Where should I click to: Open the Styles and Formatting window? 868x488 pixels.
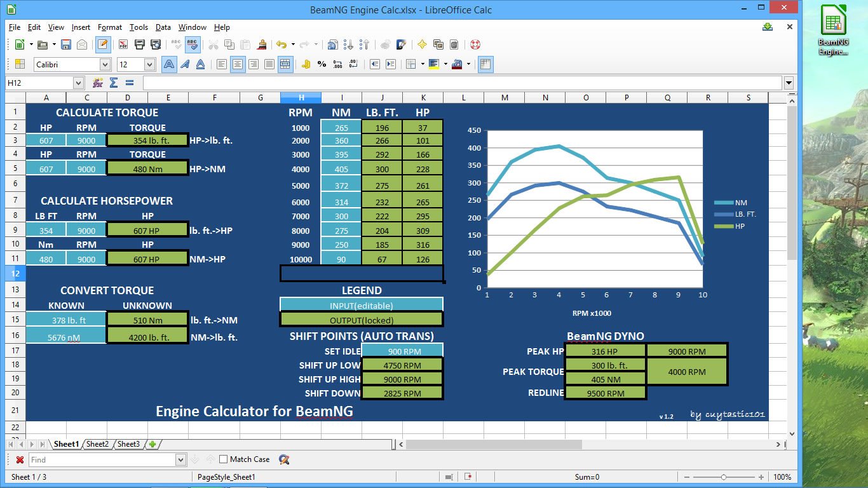point(20,64)
